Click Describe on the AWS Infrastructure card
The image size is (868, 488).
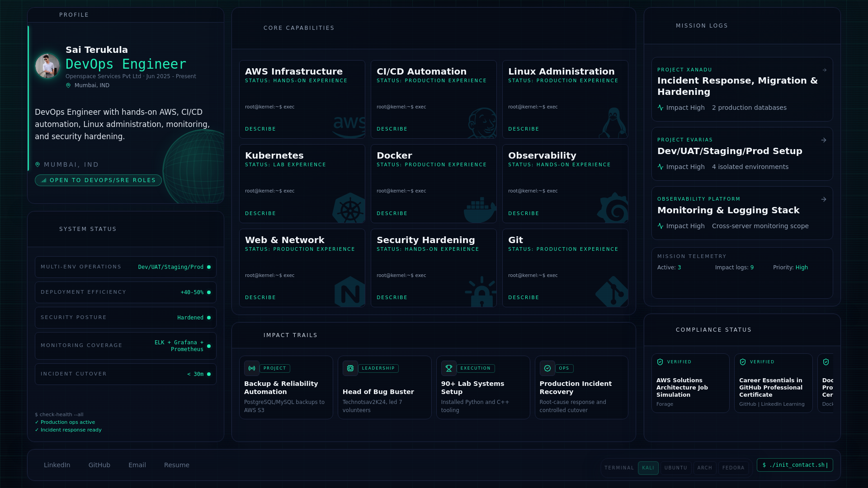(260, 129)
